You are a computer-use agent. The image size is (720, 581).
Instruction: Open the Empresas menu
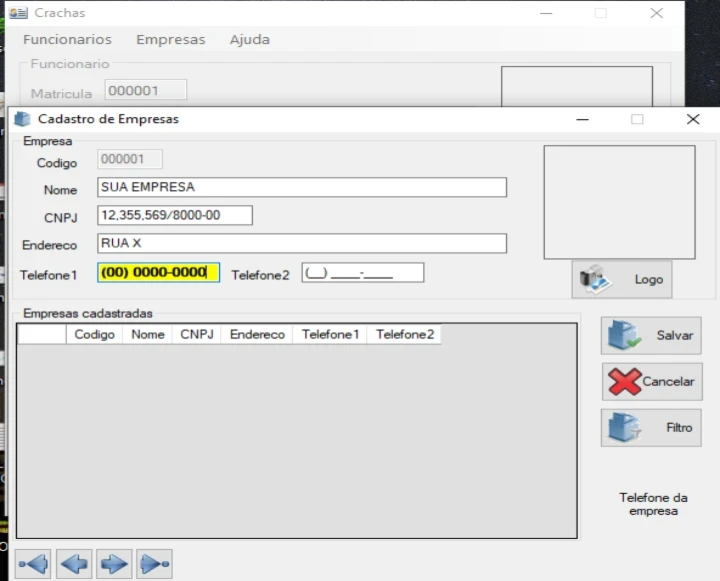click(170, 40)
